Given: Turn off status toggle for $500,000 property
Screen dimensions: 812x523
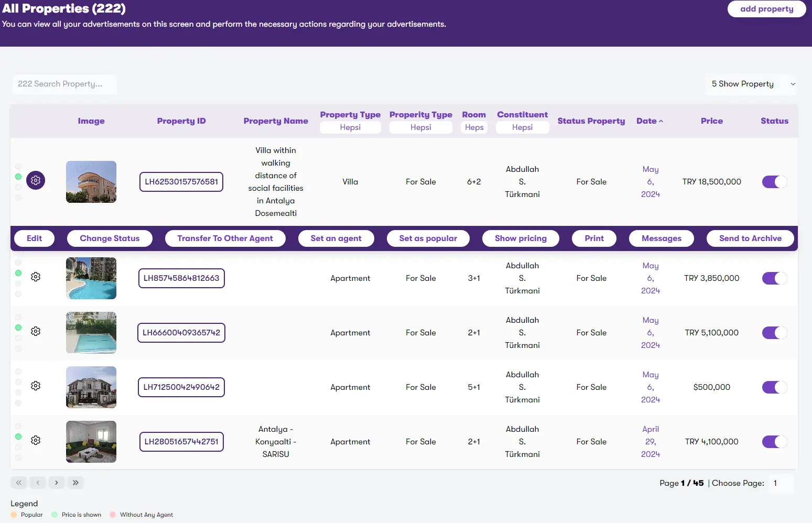Looking at the screenshot, I should pos(774,387).
